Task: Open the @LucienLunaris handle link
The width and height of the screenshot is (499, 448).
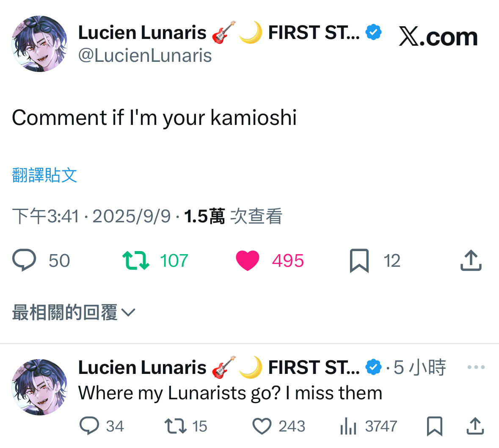Action: click(145, 55)
